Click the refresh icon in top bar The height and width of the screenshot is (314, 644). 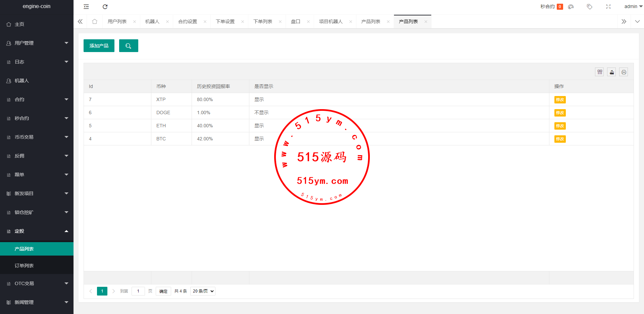105,7
